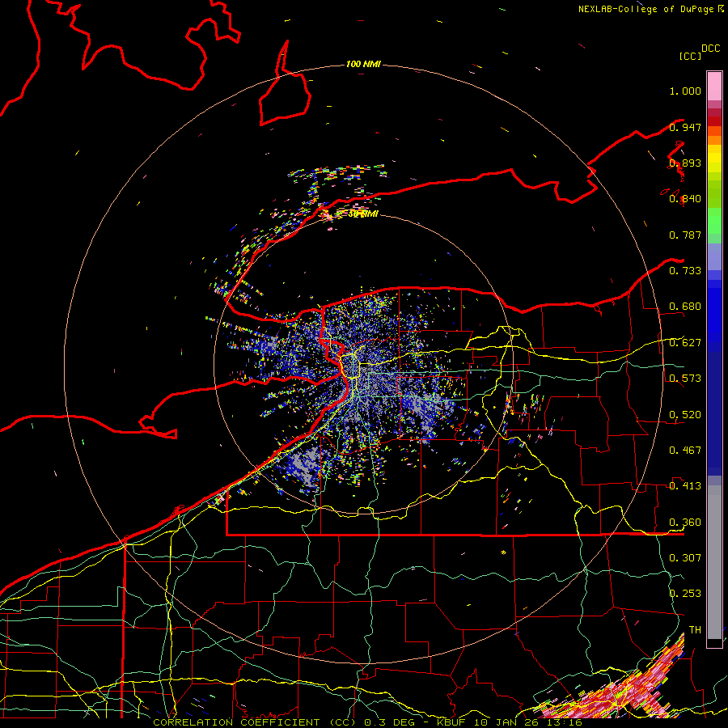
Task: Click the 10 JAN 26 date in caption
Action: click(507, 722)
